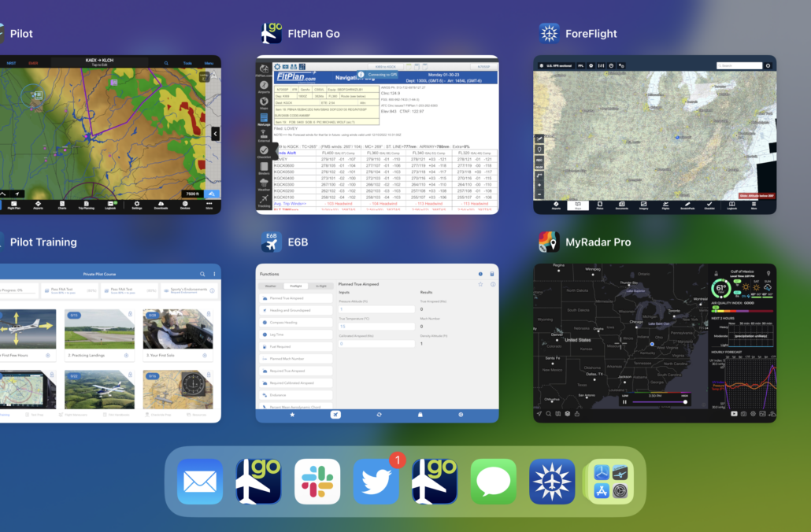Open Tools menu in Pilot top bar
This screenshot has height=532, width=811.
187,63
